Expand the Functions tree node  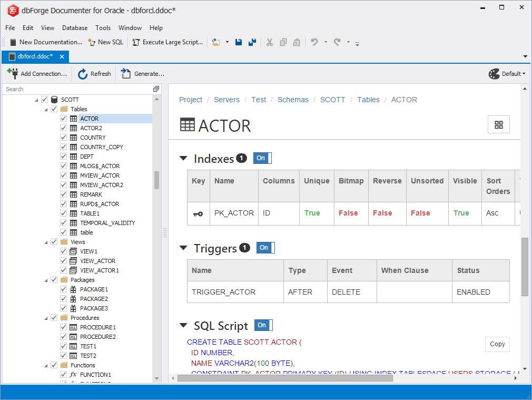click(x=47, y=365)
